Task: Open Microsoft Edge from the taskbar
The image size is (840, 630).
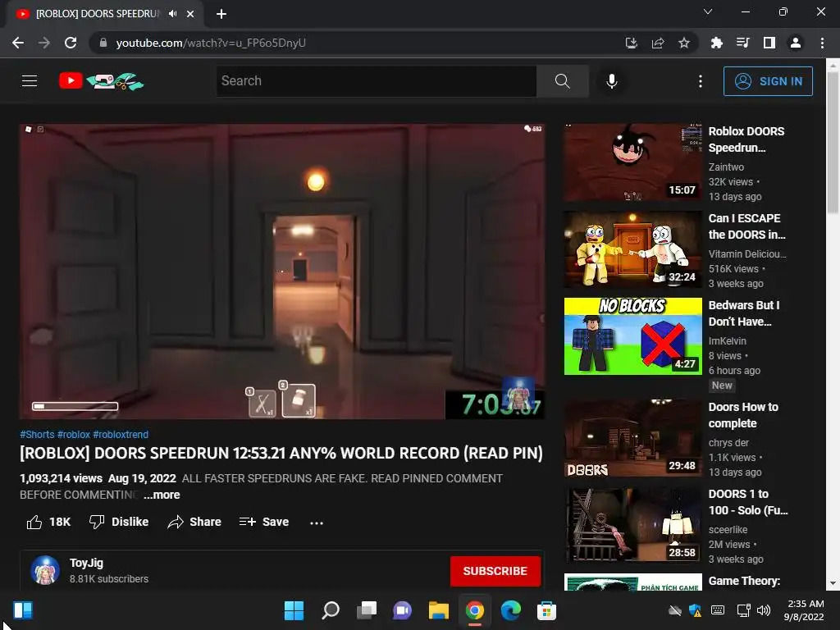Action: (x=510, y=610)
